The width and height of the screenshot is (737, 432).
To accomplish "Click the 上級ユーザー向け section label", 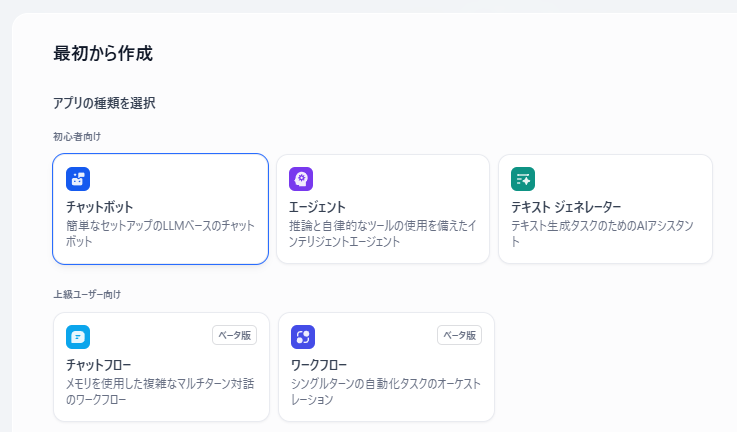I will 87,295.
